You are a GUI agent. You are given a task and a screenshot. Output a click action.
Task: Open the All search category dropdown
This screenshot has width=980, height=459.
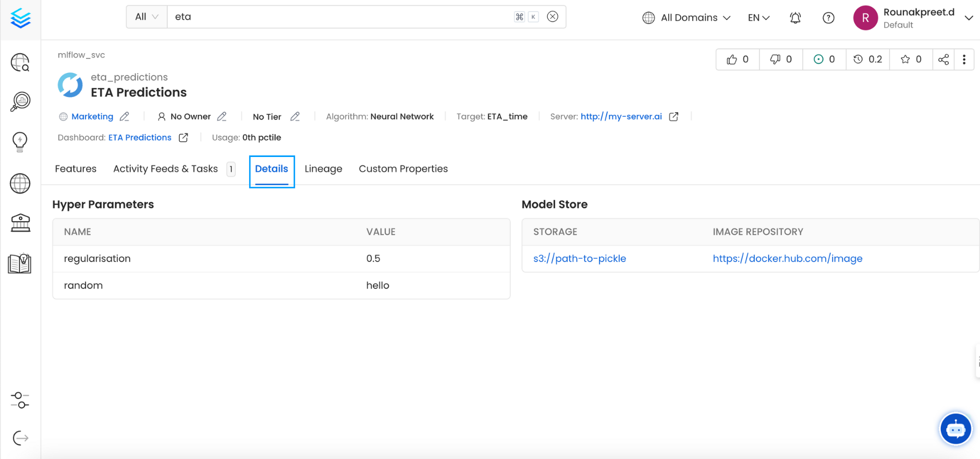coord(146,17)
